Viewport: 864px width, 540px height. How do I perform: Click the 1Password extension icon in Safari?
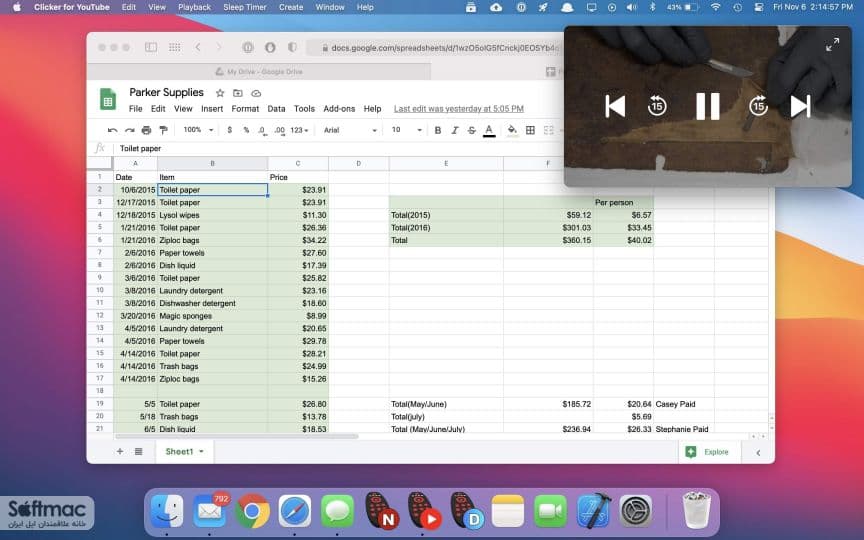248,47
